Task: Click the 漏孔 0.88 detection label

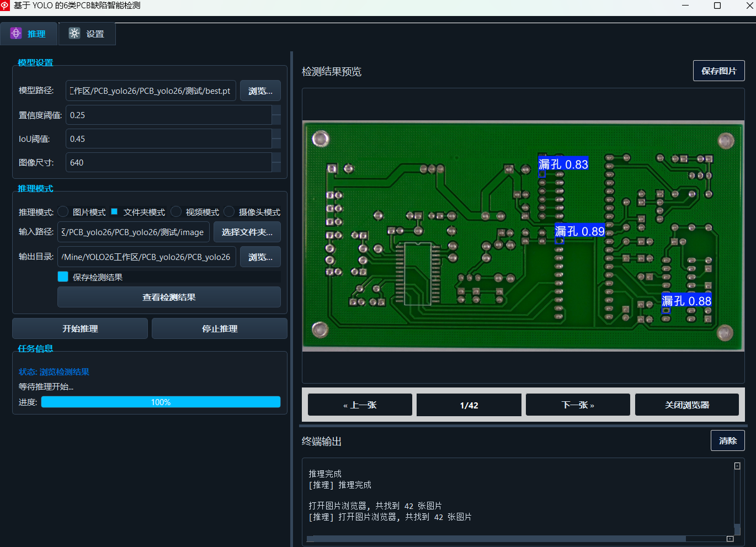Action: click(686, 301)
